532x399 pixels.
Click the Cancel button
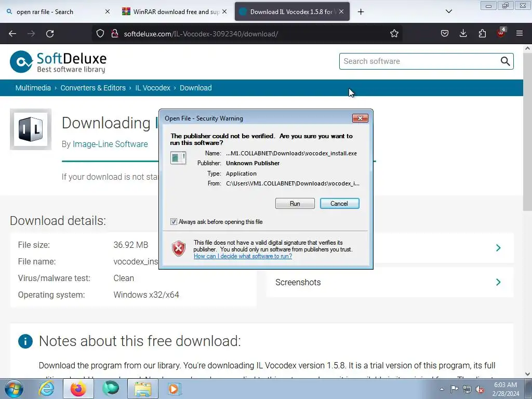tap(339, 204)
